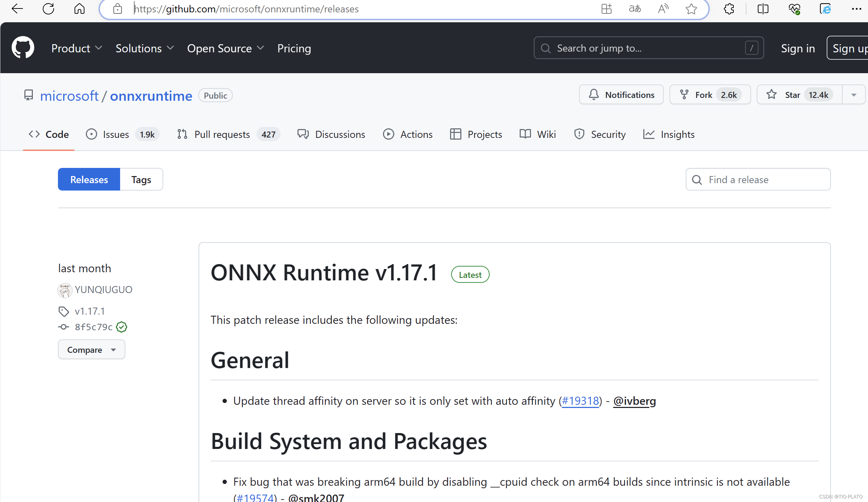868x502 pixels.
Task: Expand the Open Source menu
Action: pyautogui.click(x=225, y=48)
